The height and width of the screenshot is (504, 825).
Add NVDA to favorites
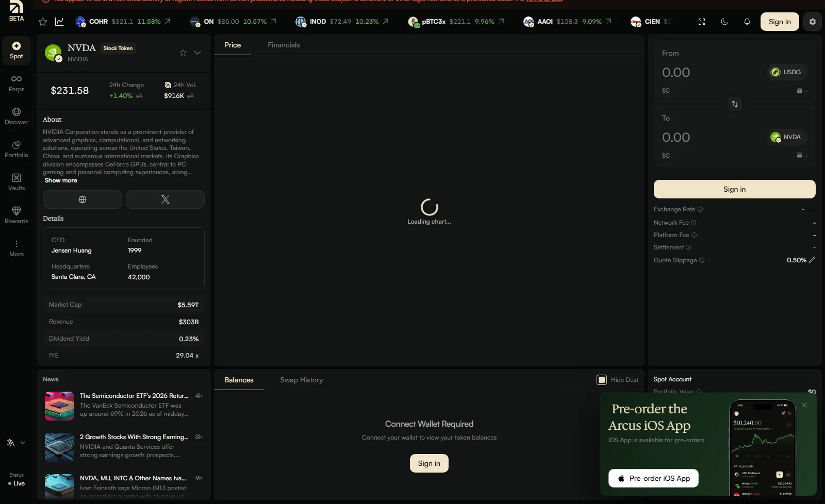[183, 53]
